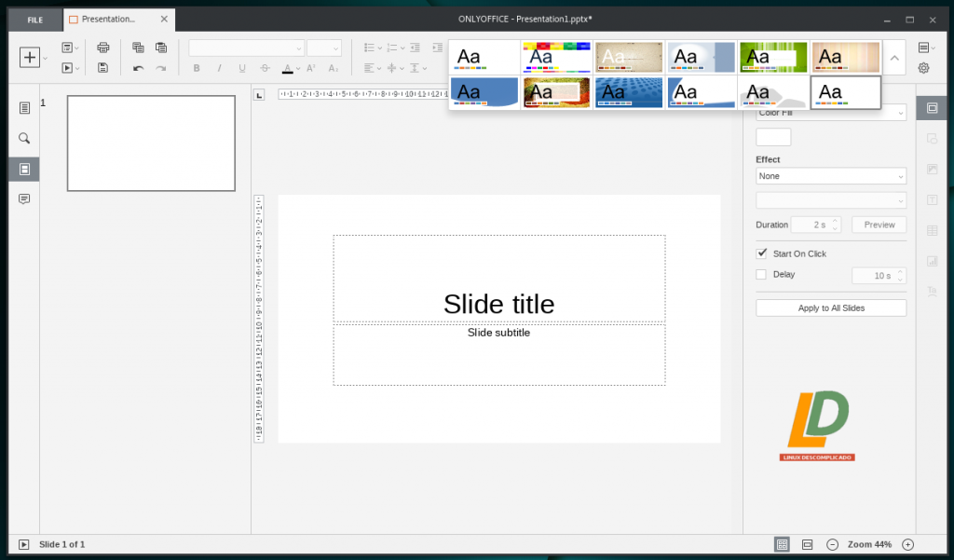Viewport: 954px width, 560px height.
Task: Open the Search panel in left sidebar
Action: [24, 138]
